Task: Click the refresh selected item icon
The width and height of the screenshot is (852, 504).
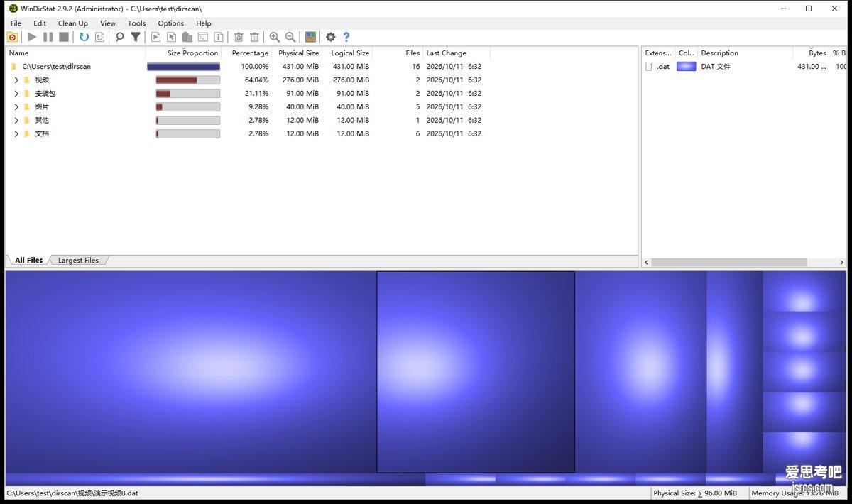Action: [x=100, y=37]
